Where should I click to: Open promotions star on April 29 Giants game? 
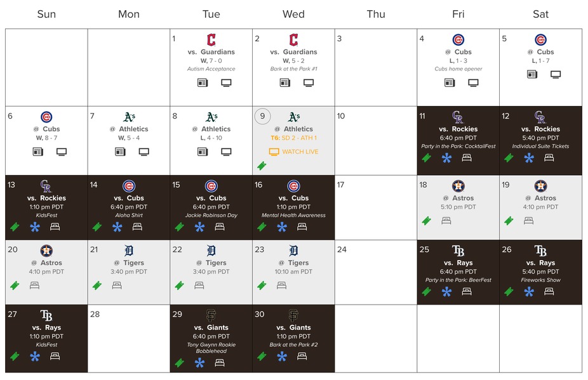click(199, 363)
